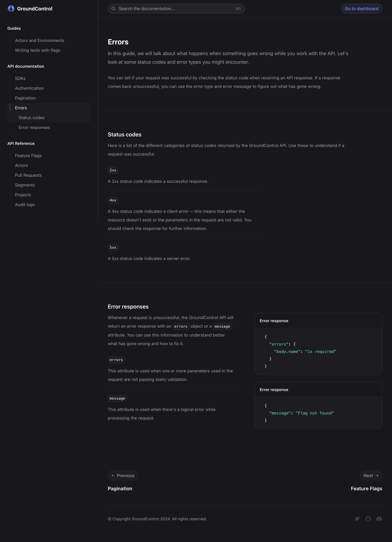Click the 2xx status code badge
The image size is (392, 542).
[x=113, y=170]
